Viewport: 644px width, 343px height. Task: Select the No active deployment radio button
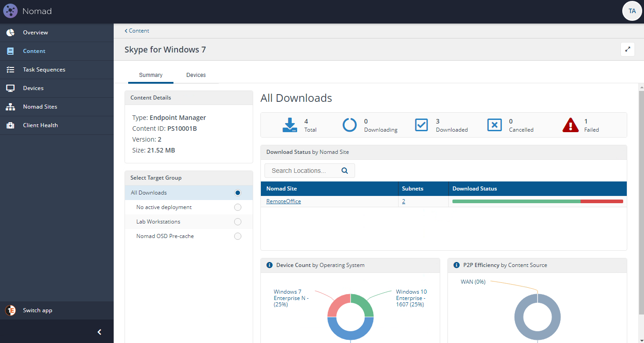(x=238, y=207)
